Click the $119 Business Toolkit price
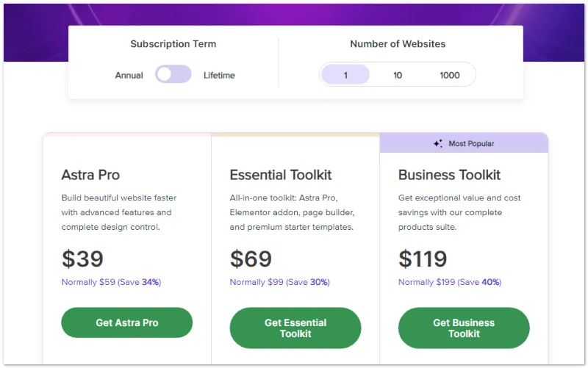The height and width of the screenshot is (368, 588). [x=423, y=259]
